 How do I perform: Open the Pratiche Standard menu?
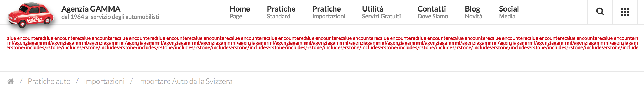click(x=281, y=12)
